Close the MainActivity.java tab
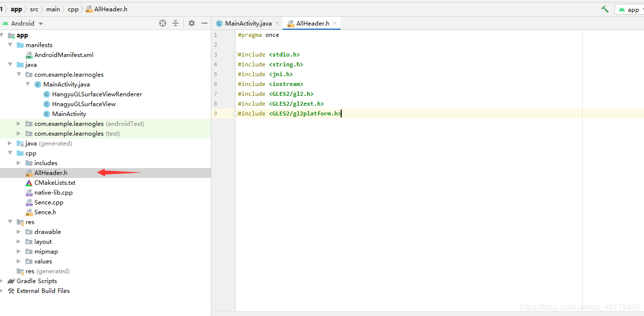Image resolution: width=644 pixels, height=316 pixels. (x=277, y=23)
